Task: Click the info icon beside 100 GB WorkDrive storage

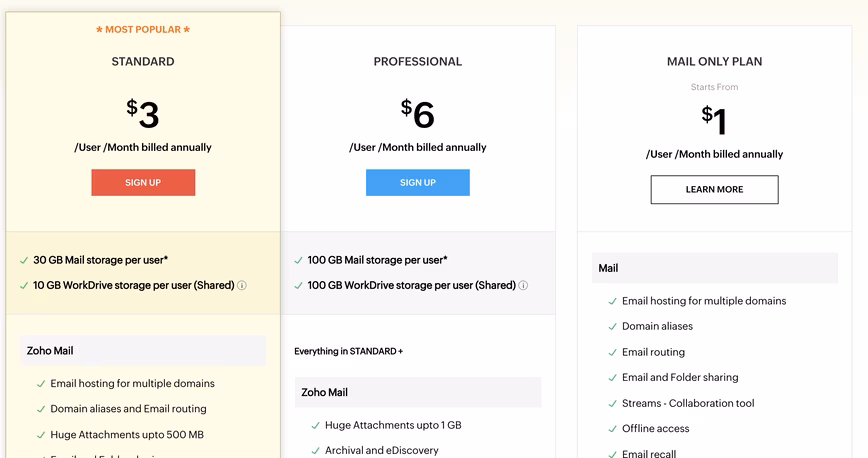Action: click(523, 285)
